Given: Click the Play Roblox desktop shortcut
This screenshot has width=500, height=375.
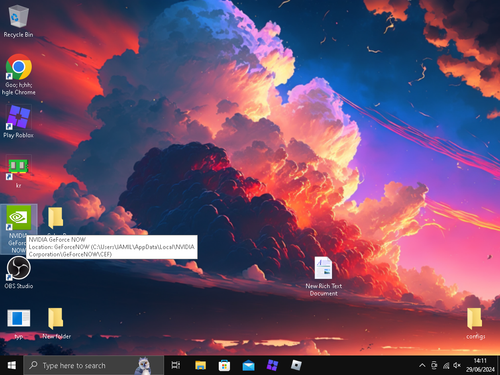Looking at the screenshot, I should click(18, 121).
